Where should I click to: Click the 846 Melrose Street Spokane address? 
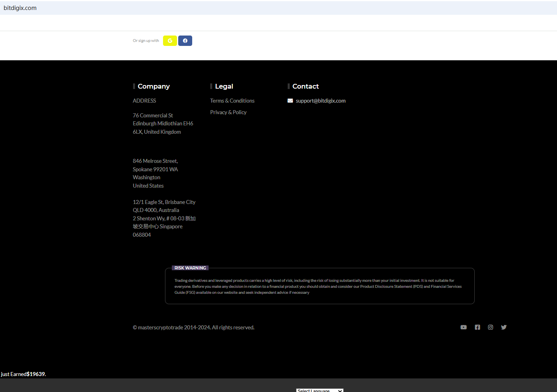pos(155,173)
